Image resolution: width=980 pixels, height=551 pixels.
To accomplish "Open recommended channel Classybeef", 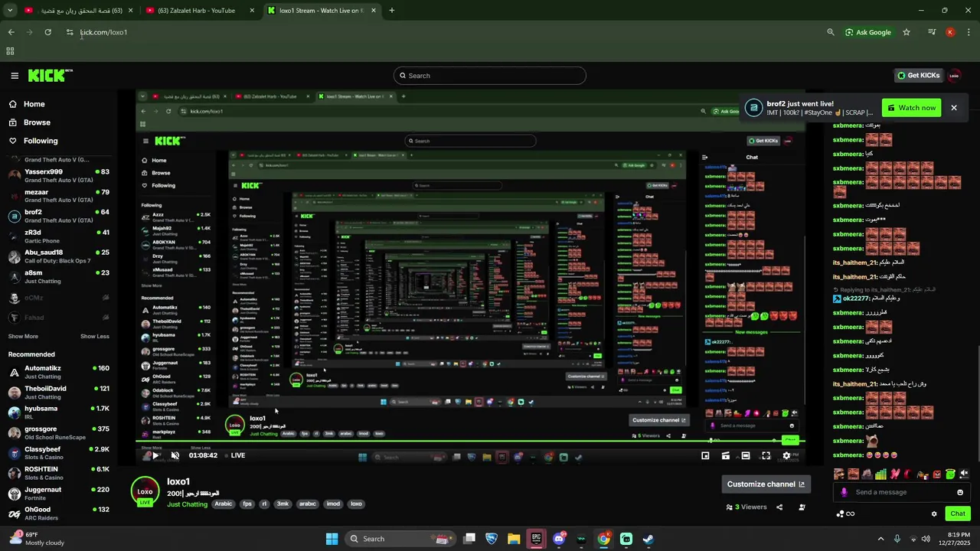I will [58, 453].
